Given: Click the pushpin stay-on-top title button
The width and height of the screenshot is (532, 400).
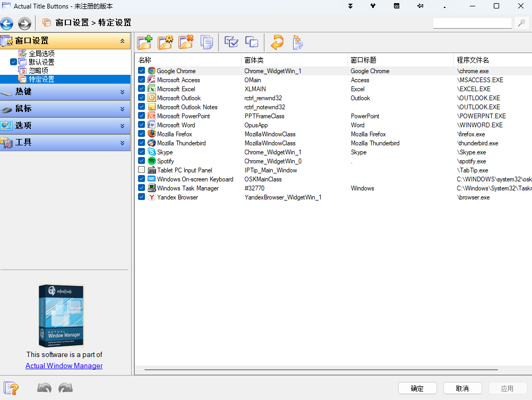Looking at the screenshot, I should pyautogui.click(x=421, y=6).
